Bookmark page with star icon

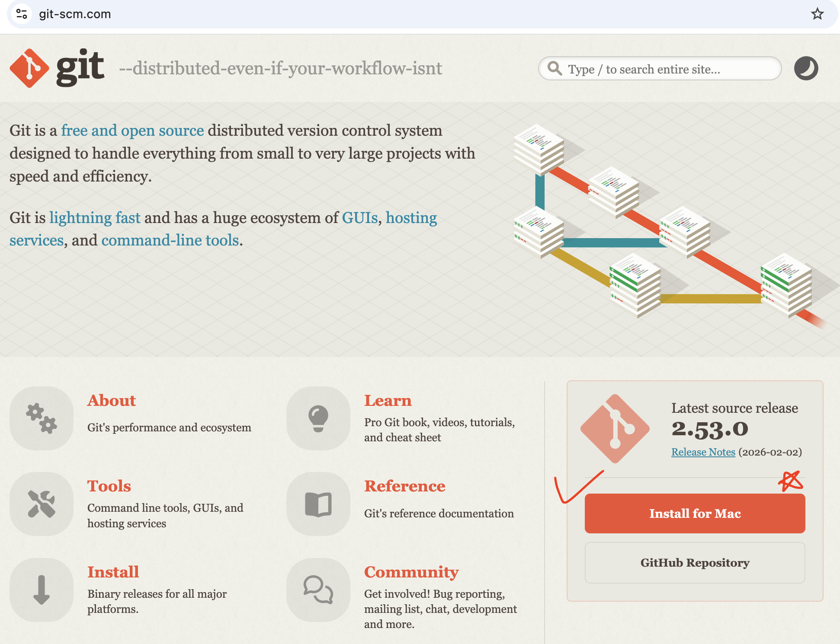pos(817,14)
